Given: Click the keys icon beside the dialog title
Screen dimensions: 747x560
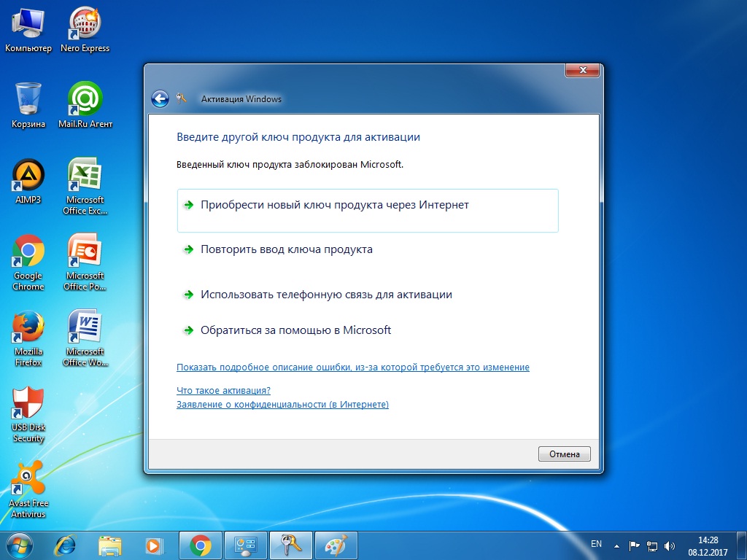Looking at the screenshot, I should click(181, 98).
